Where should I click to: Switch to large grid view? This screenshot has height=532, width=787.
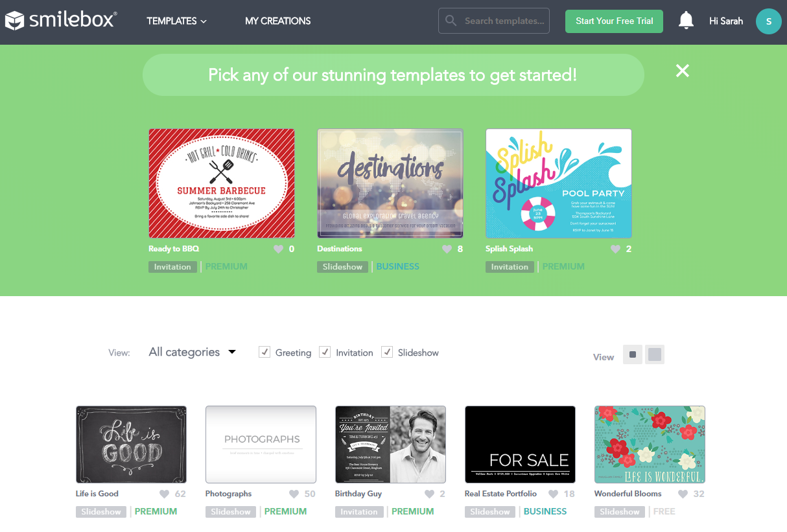coord(655,354)
